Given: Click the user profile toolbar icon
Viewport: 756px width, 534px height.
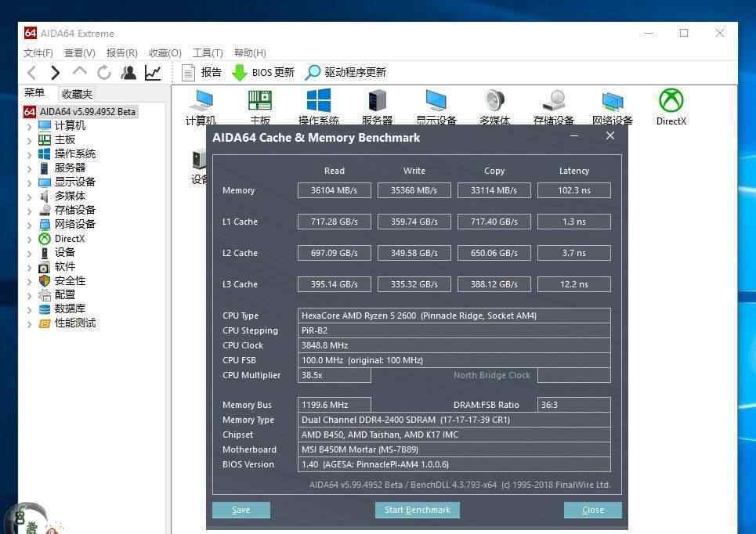Looking at the screenshot, I should 128,73.
